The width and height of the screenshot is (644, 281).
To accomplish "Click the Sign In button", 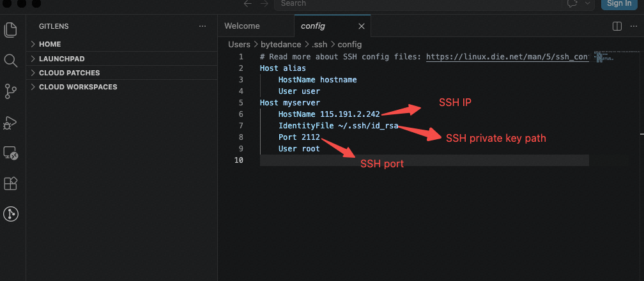I will [619, 4].
